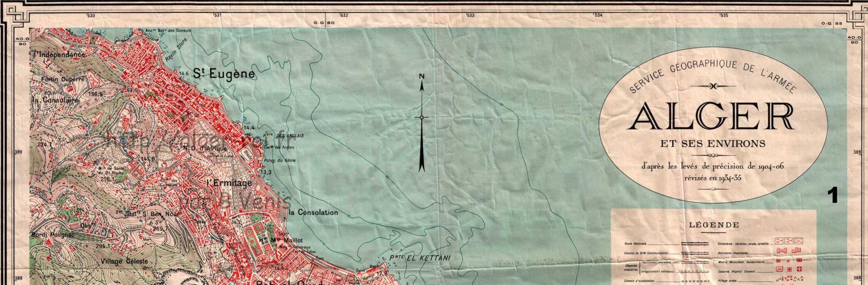This screenshot has height=285, width=868.
Task: Click the '216.1' elevation value
Action: click(x=107, y=180)
